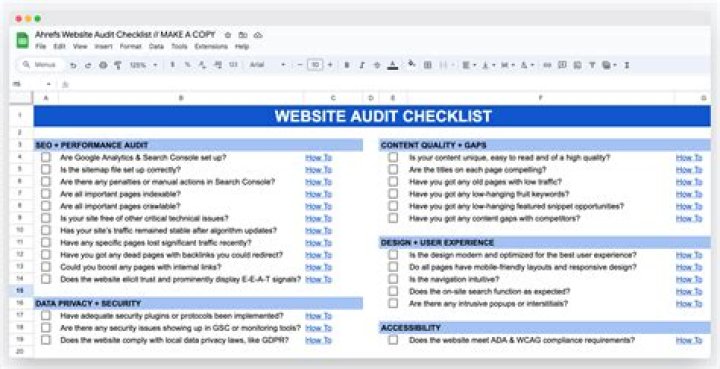Open How To link for GDPR compliance row
This screenshot has width=720, height=369.
[x=318, y=341]
